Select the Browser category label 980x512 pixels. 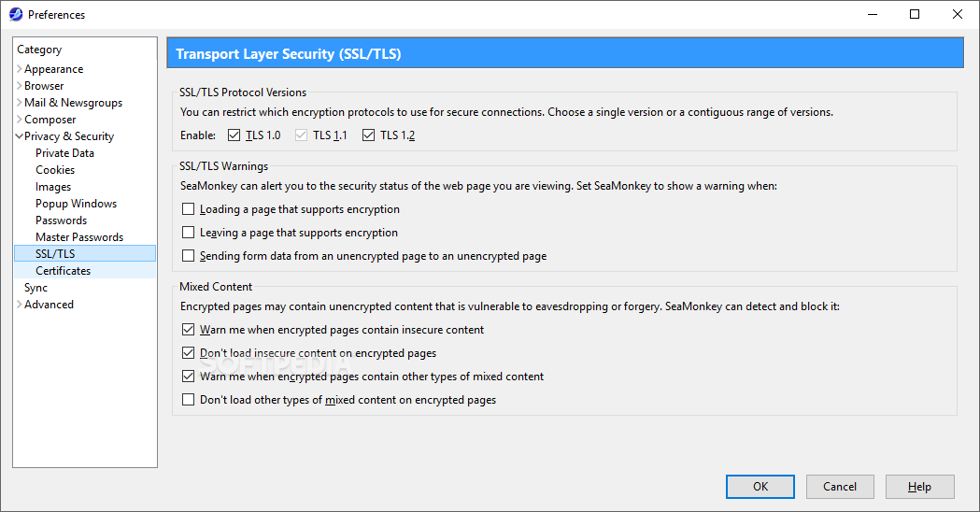tap(44, 86)
